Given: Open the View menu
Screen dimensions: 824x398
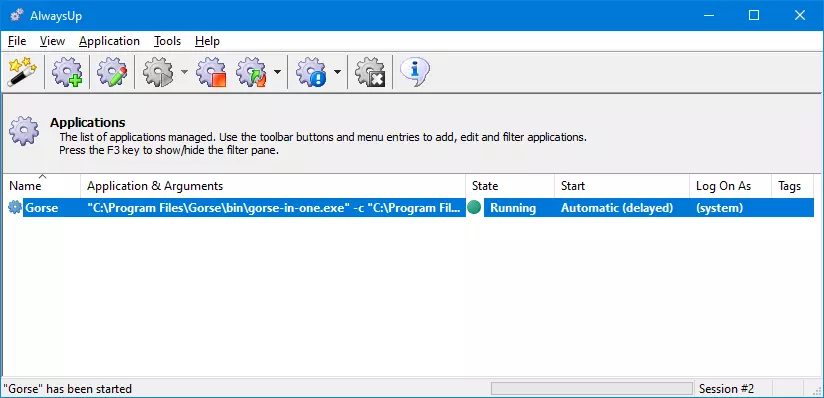Looking at the screenshot, I should (x=52, y=41).
